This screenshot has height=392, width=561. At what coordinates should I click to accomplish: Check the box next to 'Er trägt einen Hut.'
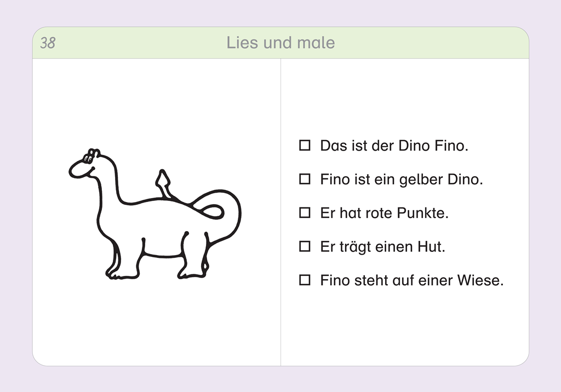305,246
